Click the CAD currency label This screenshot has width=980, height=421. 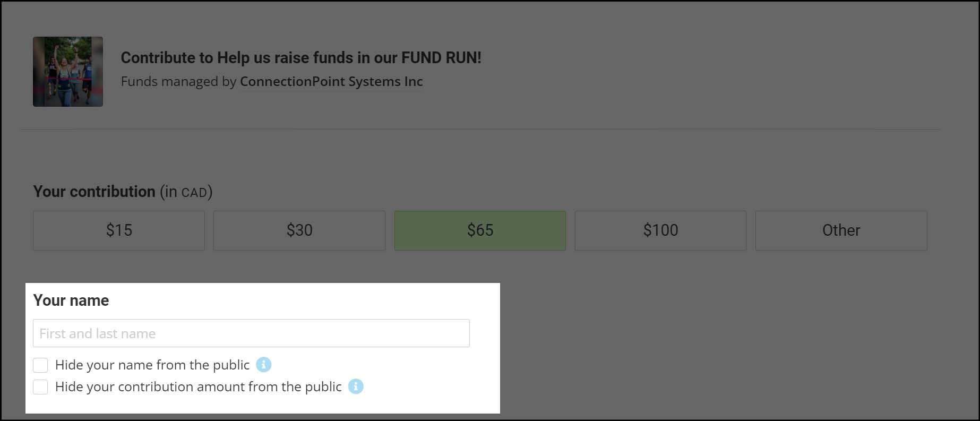pyautogui.click(x=194, y=192)
